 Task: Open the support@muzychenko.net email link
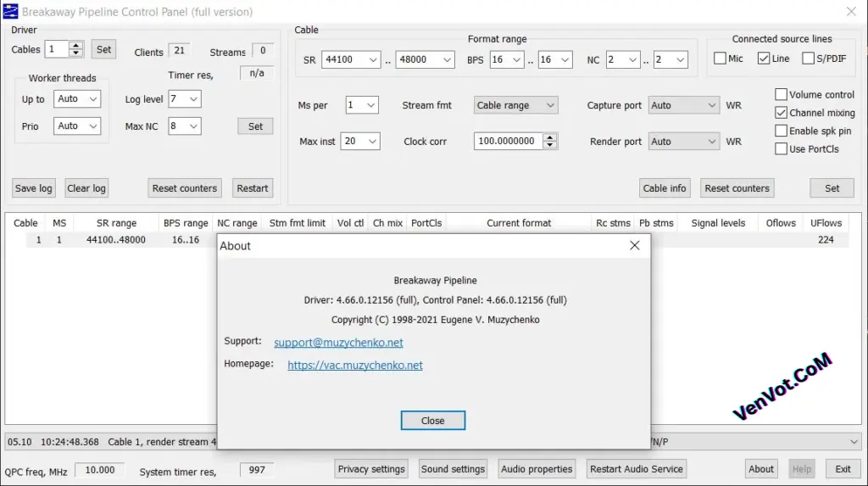click(x=338, y=343)
